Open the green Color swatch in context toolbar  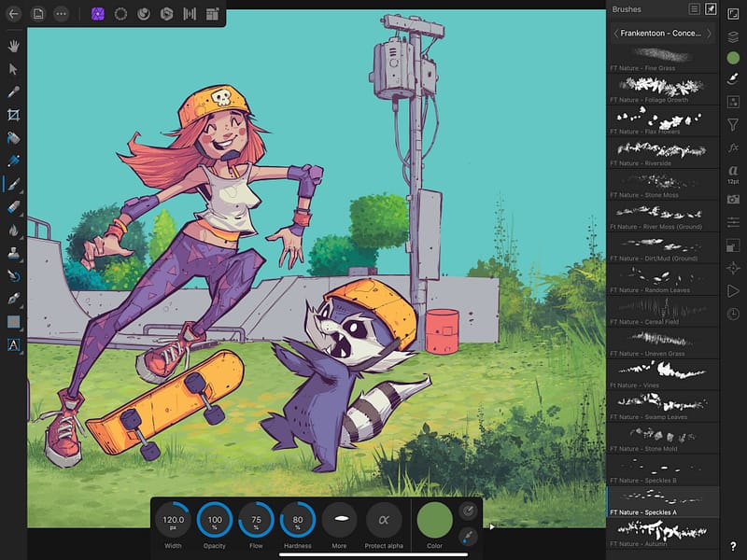[x=434, y=520]
